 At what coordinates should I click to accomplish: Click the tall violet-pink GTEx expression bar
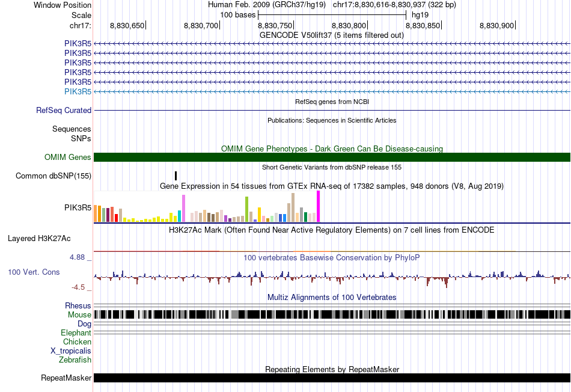(183, 209)
